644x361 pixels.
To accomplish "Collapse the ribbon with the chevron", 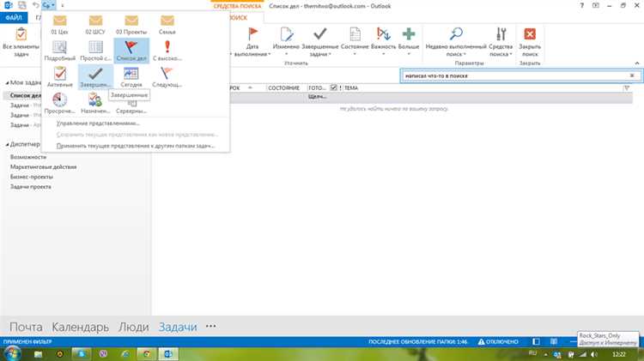I will pyautogui.click(x=637, y=63).
